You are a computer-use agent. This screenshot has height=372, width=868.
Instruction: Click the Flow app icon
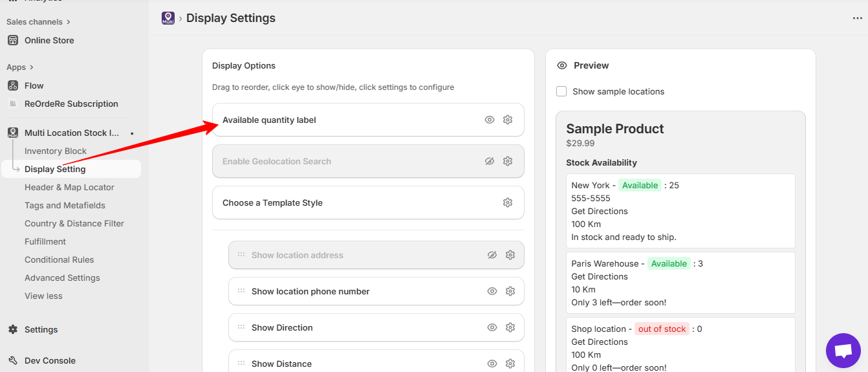click(x=13, y=85)
